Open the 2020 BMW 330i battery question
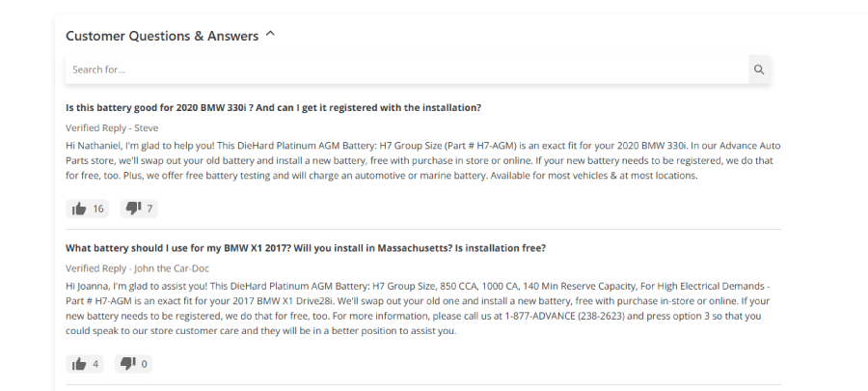The height and width of the screenshot is (391, 868). coord(274,108)
